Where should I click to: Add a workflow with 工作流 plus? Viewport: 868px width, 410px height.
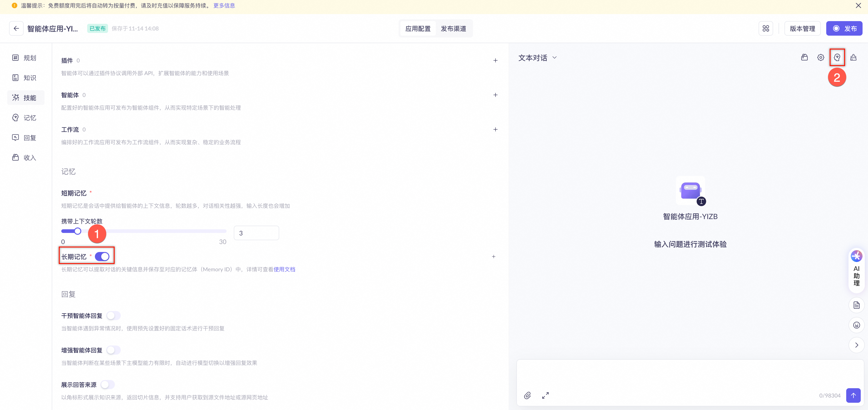click(x=495, y=129)
